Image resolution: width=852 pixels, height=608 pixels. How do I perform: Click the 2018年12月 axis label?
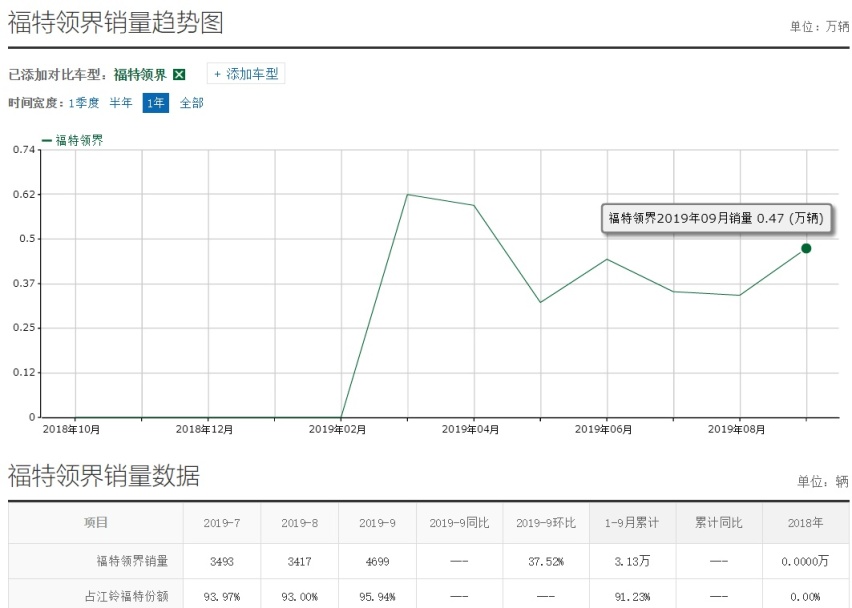point(204,429)
